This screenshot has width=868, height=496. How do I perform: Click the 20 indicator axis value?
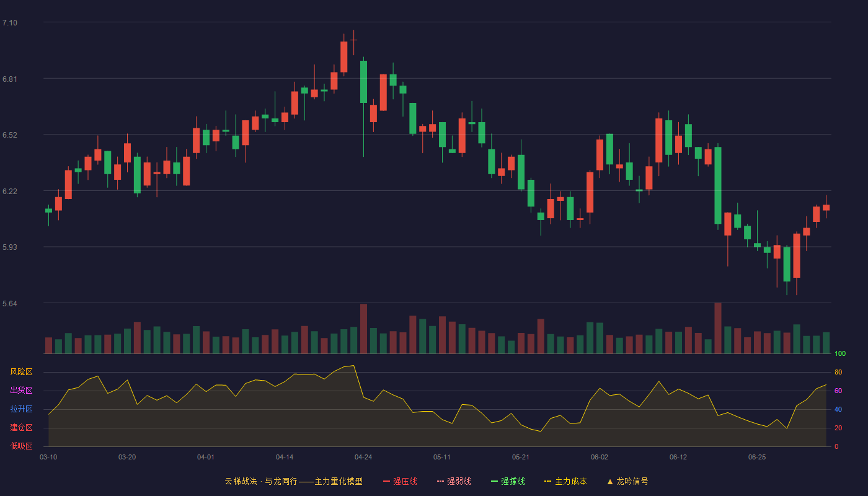point(838,428)
